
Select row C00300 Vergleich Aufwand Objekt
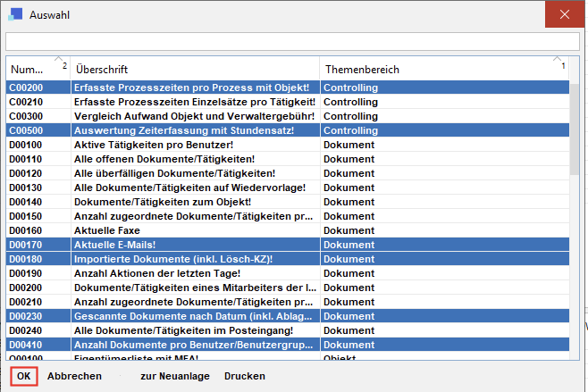coord(194,116)
